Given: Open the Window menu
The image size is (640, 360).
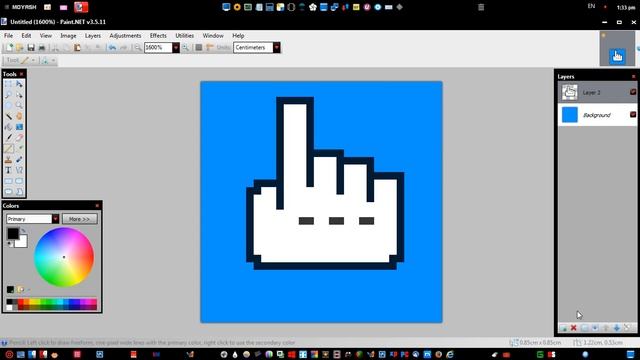Looking at the screenshot, I should pyautogui.click(x=213, y=36).
